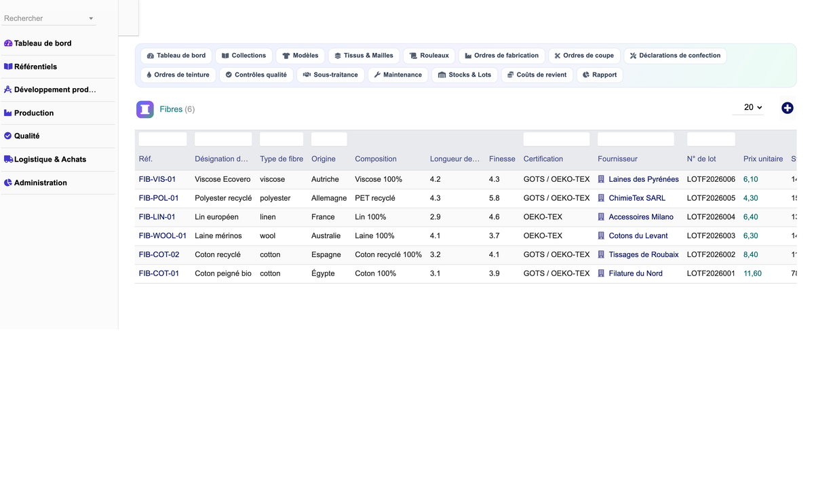This screenshot has width=814, height=504.
Task: Open Déclarations de confection tab
Action: click(x=675, y=56)
